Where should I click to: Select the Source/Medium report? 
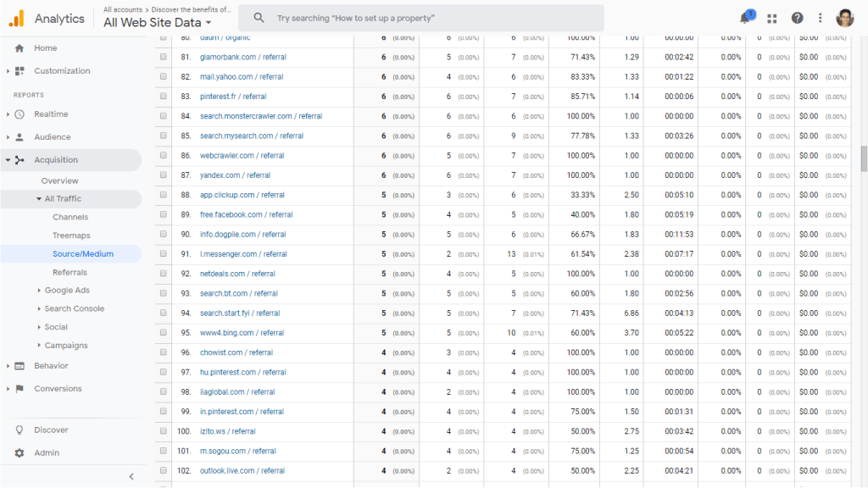tap(83, 254)
